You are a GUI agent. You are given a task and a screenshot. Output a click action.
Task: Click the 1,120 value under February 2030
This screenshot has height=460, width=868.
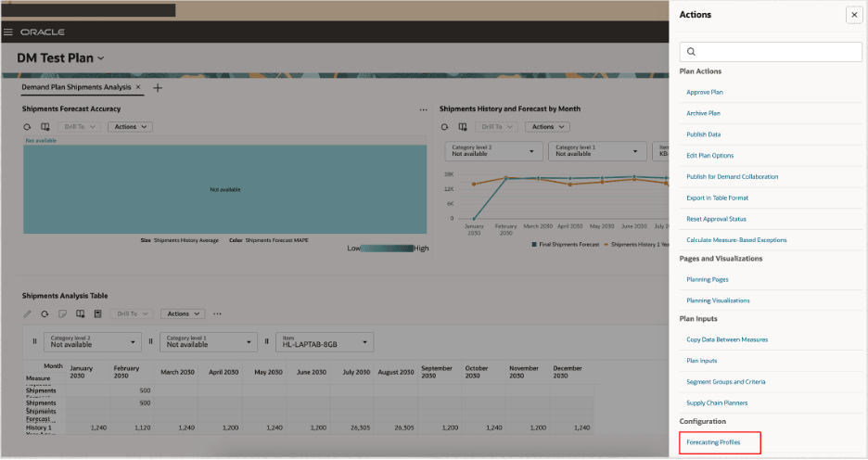click(x=142, y=428)
